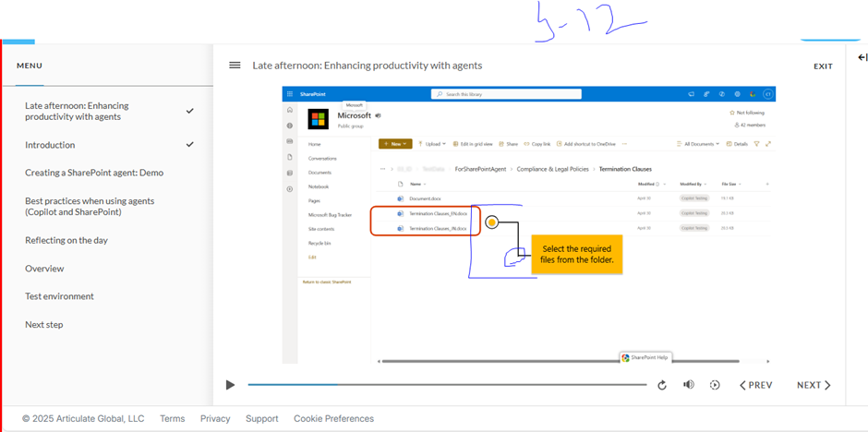
Task: Open the New dropdown button in SharePoint
Action: (x=395, y=144)
